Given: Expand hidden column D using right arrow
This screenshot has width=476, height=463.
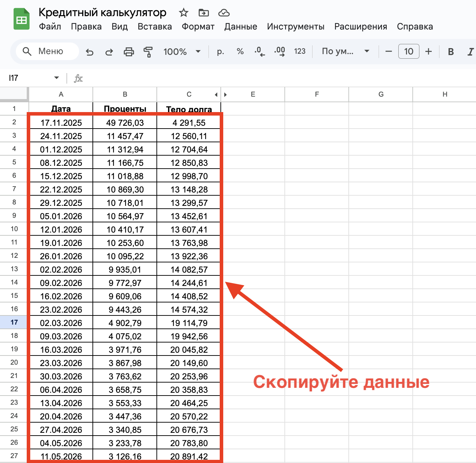Looking at the screenshot, I should [x=225, y=94].
